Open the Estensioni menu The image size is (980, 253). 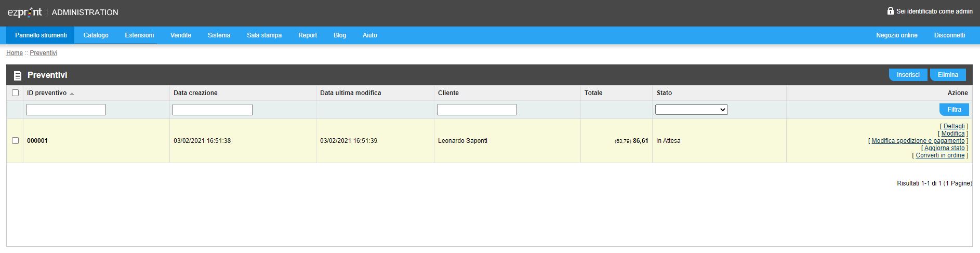point(139,35)
